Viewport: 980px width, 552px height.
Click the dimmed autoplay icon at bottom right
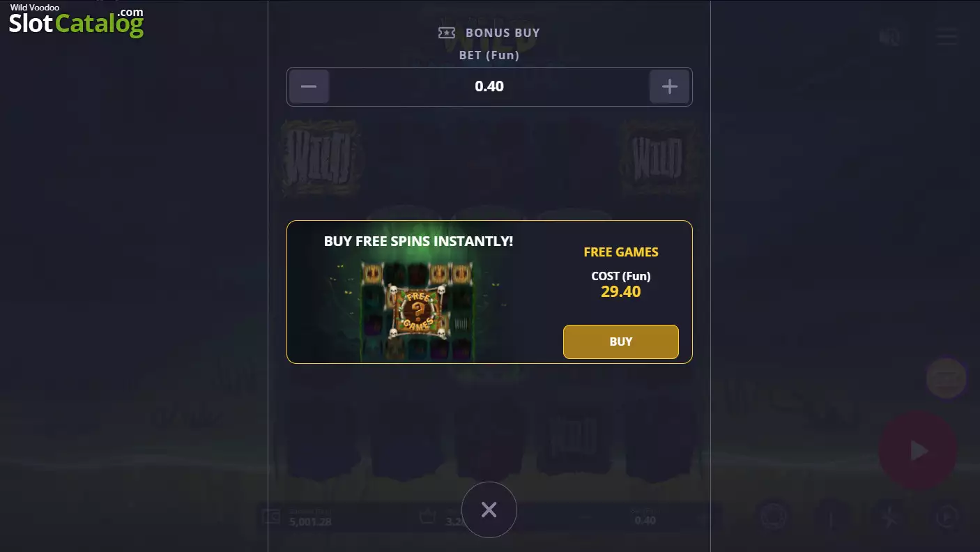947,517
